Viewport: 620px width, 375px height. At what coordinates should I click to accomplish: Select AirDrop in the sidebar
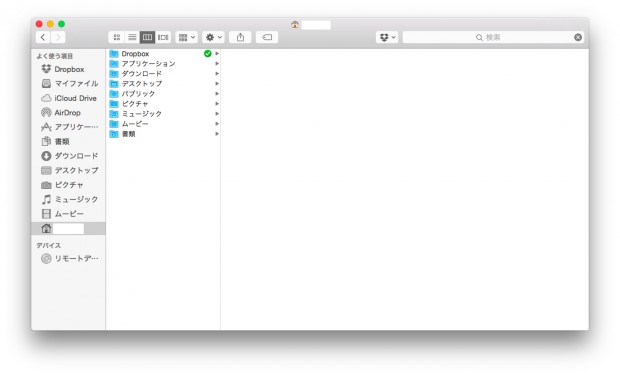[x=68, y=113]
